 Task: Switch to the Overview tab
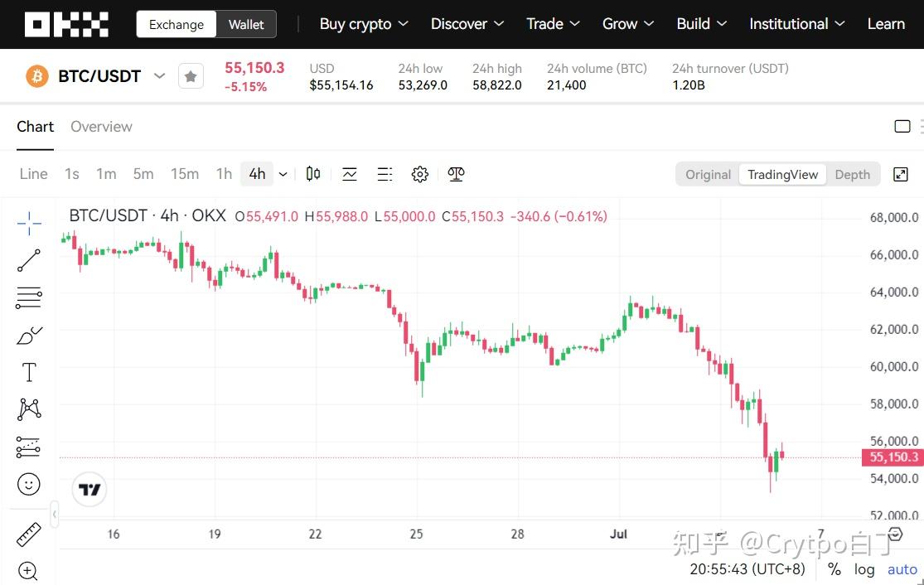101,127
